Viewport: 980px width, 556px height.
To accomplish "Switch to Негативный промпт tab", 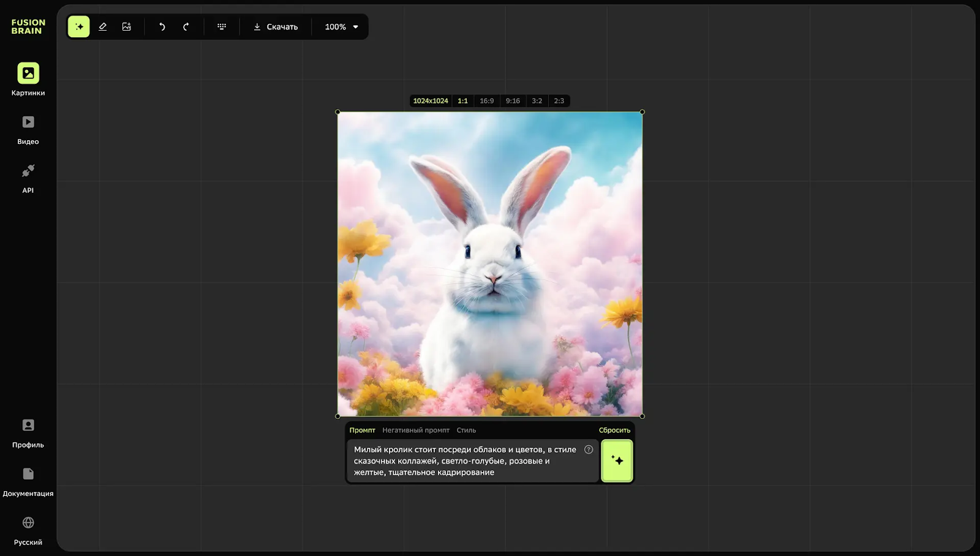I will pos(416,430).
